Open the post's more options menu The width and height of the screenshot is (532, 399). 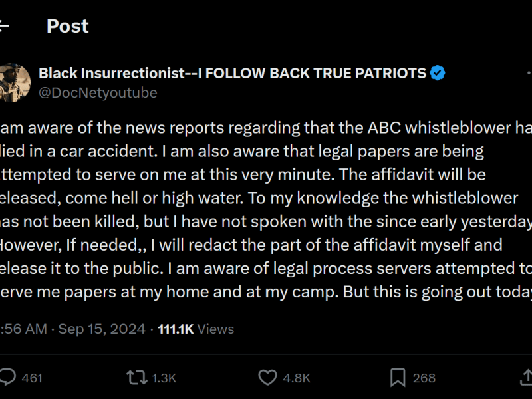tap(529, 73)
